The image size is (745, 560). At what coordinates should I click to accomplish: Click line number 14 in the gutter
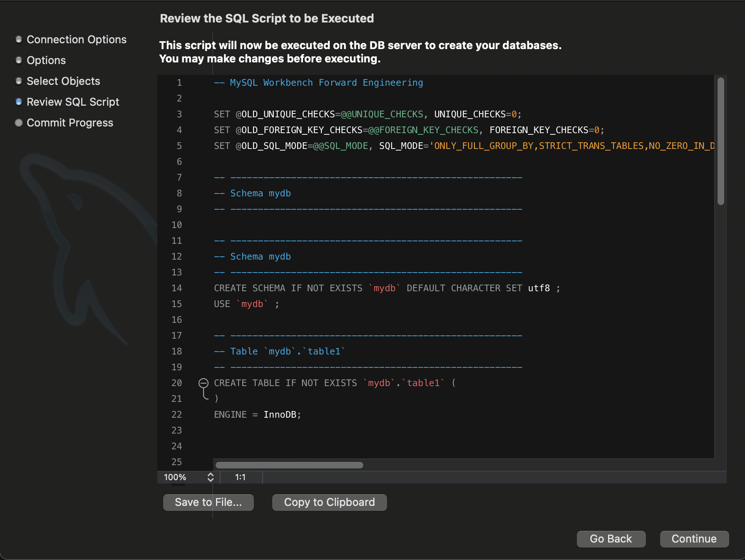pos(177,288)
